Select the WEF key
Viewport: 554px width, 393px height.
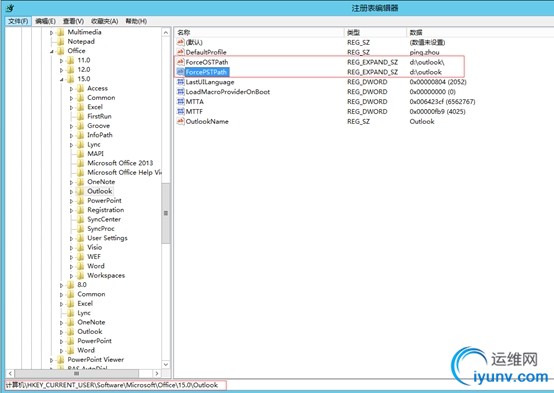[94, 257]
